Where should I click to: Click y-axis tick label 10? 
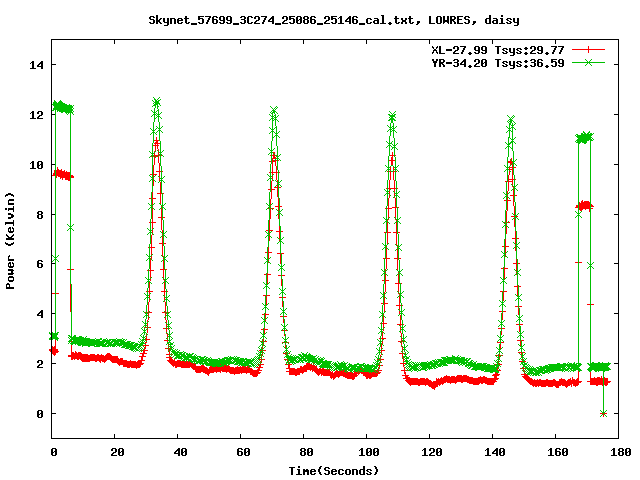click(x=36, y=165)
